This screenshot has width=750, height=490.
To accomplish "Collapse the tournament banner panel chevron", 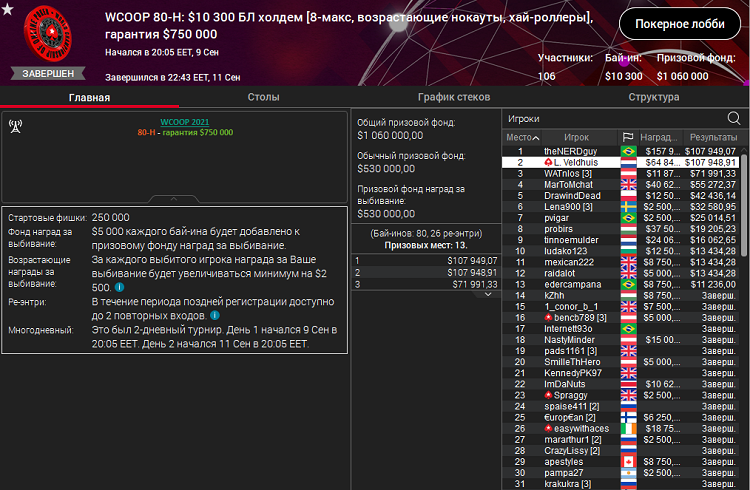I will pos(174,199).
